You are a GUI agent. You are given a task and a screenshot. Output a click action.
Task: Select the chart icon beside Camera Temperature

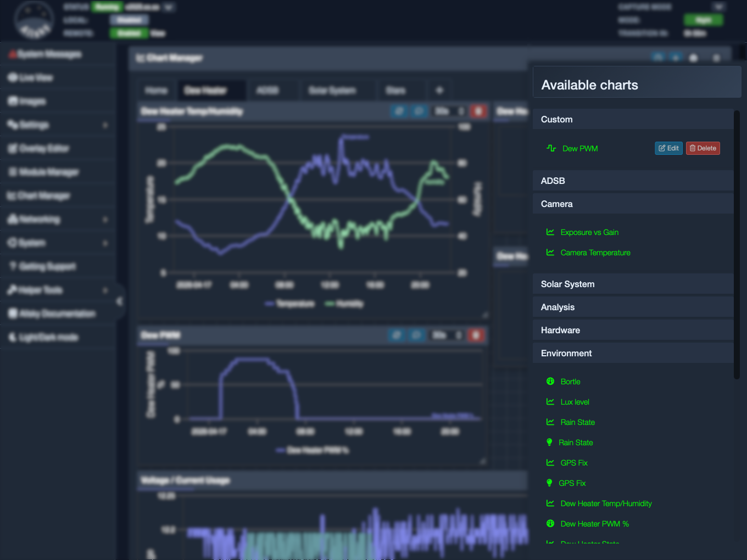click(550, 253)
